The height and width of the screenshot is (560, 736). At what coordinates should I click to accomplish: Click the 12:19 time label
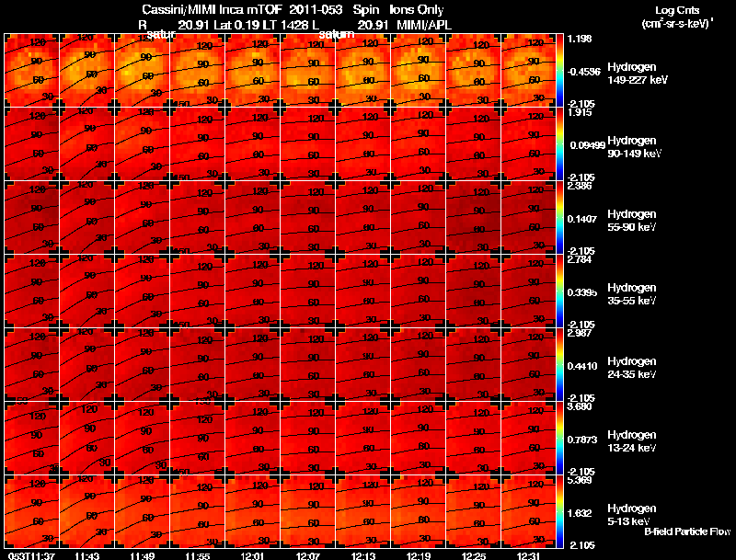pos(419,556)
